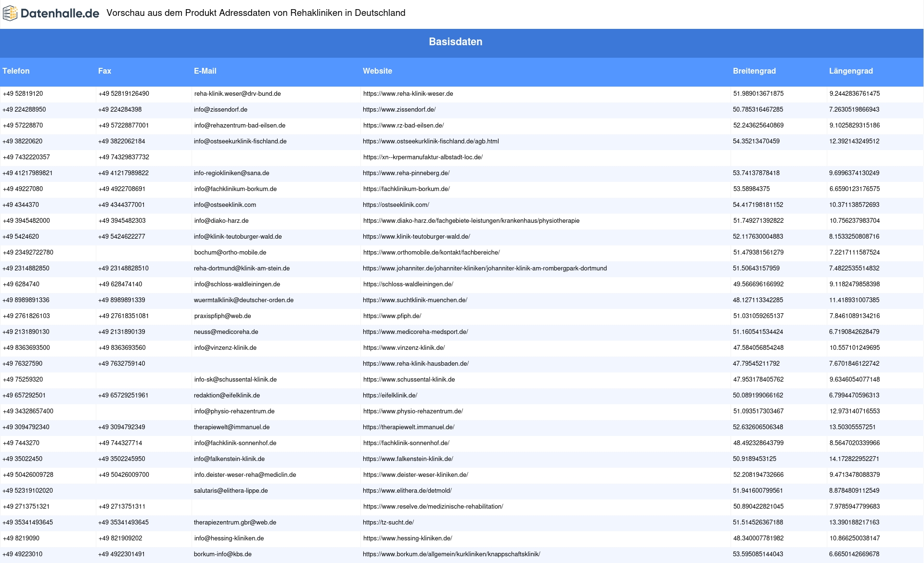This screenshot has width=924, height=563.
Task: Open borkum.de knappschaftsklinik link
Action: (x=451, y=554)
